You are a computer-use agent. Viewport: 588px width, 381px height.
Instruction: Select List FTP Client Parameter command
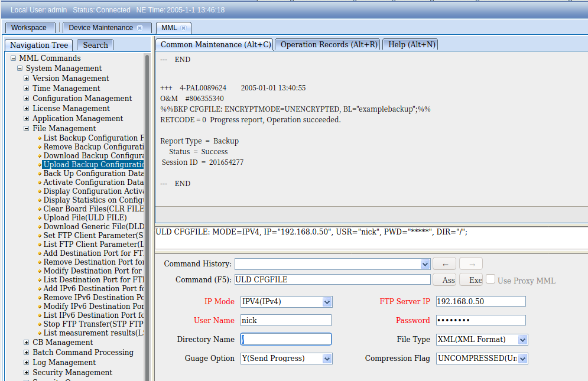point(93,245)
